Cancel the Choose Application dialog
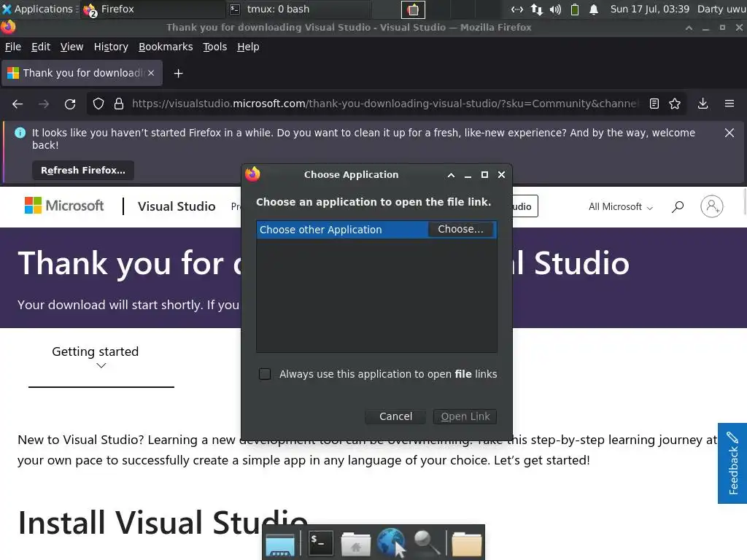 click(395, 416)
